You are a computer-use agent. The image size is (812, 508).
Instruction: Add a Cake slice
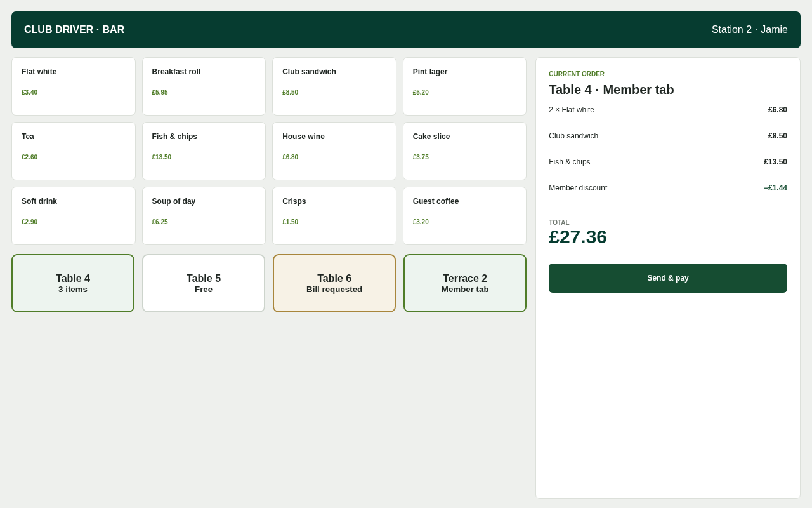click(x=464, y=151)
